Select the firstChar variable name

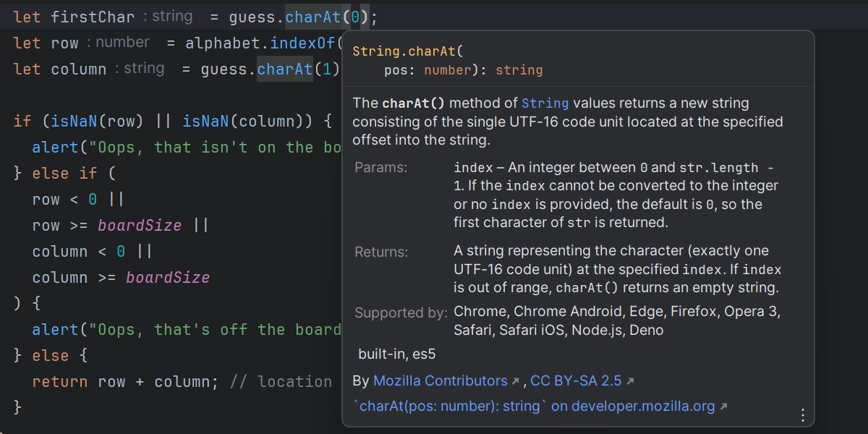95,16
